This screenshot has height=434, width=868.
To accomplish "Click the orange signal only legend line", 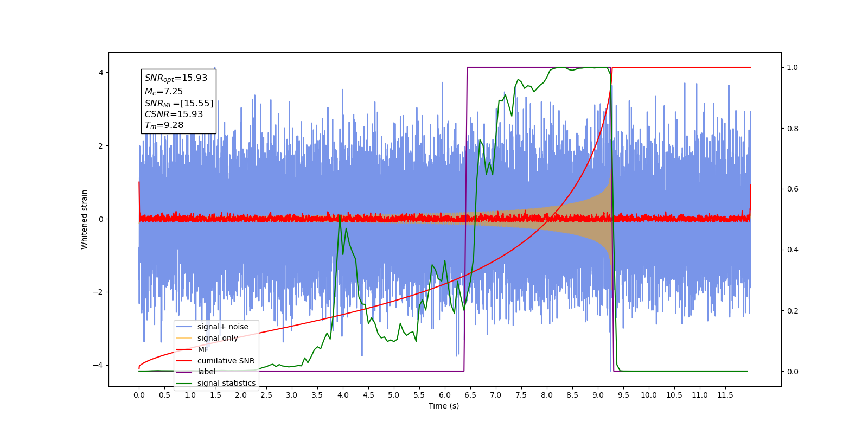I will (x=185, y=338).
